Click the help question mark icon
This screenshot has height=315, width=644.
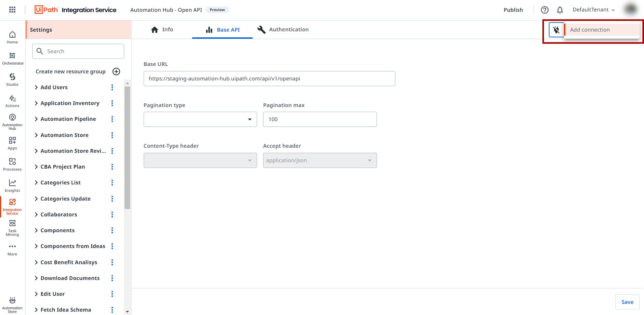(545, 10)
